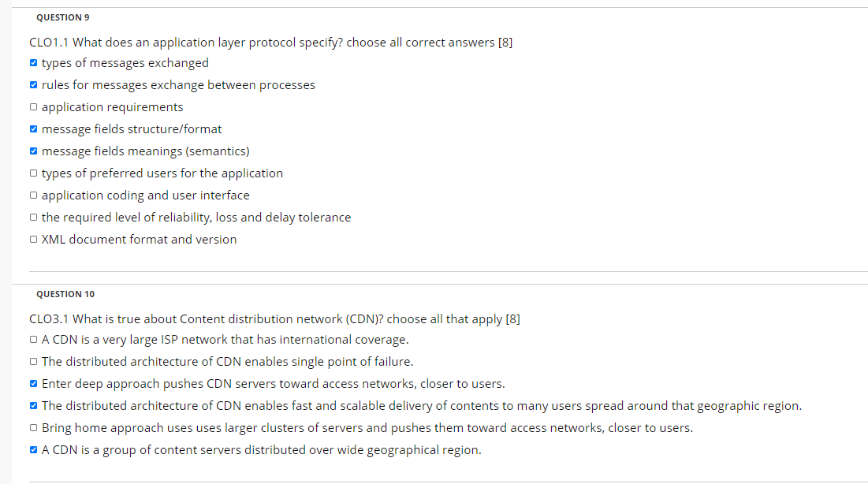Click the 'types of messages exchanged' answer label
This screenshot has height=484, width=868.
pos(125,62)
